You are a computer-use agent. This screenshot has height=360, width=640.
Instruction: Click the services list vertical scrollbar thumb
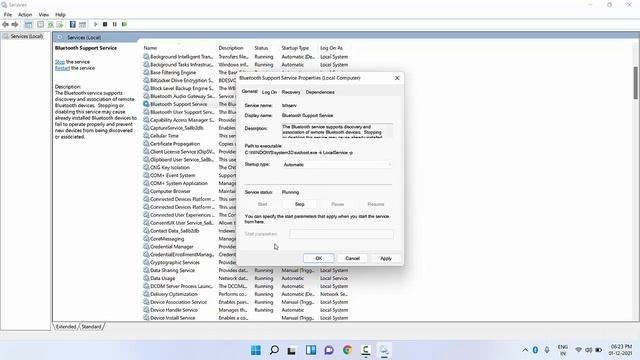click(636, 82)
